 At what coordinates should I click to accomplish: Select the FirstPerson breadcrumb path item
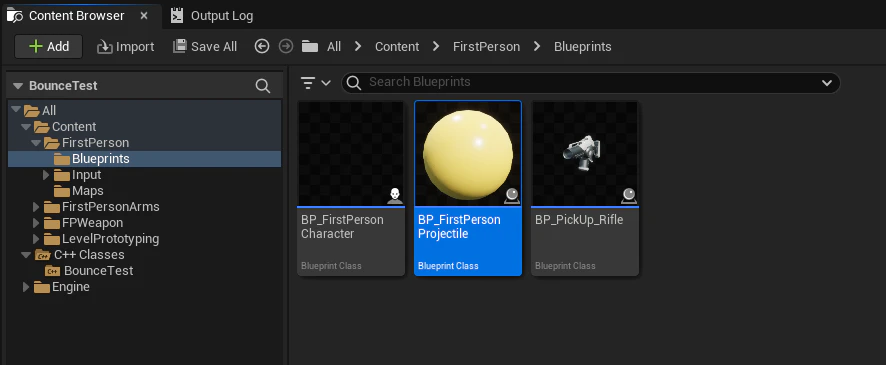[x=487, y=46]
